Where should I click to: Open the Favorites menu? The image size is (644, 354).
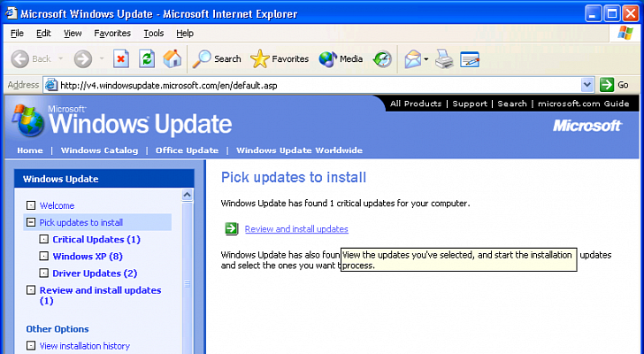tap(112, 33)
